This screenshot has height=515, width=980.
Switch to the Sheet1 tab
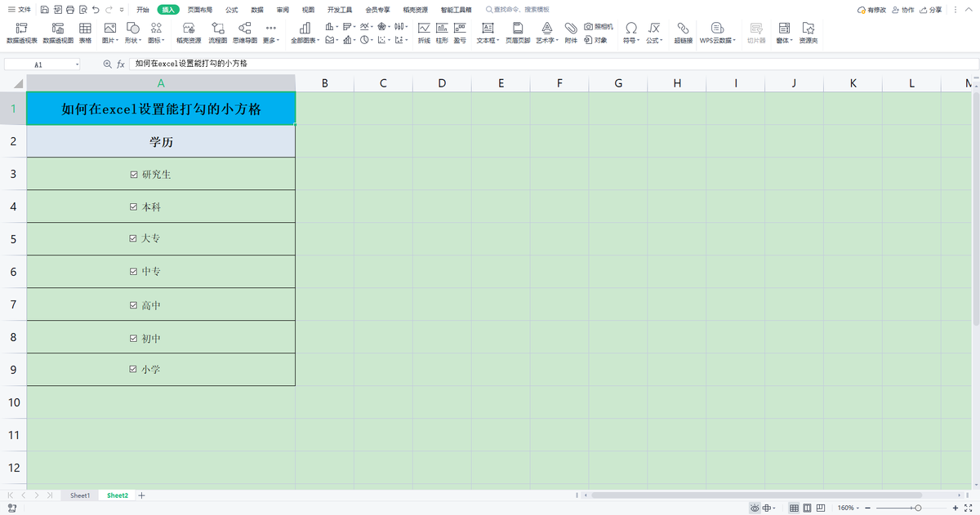point(80,495)
